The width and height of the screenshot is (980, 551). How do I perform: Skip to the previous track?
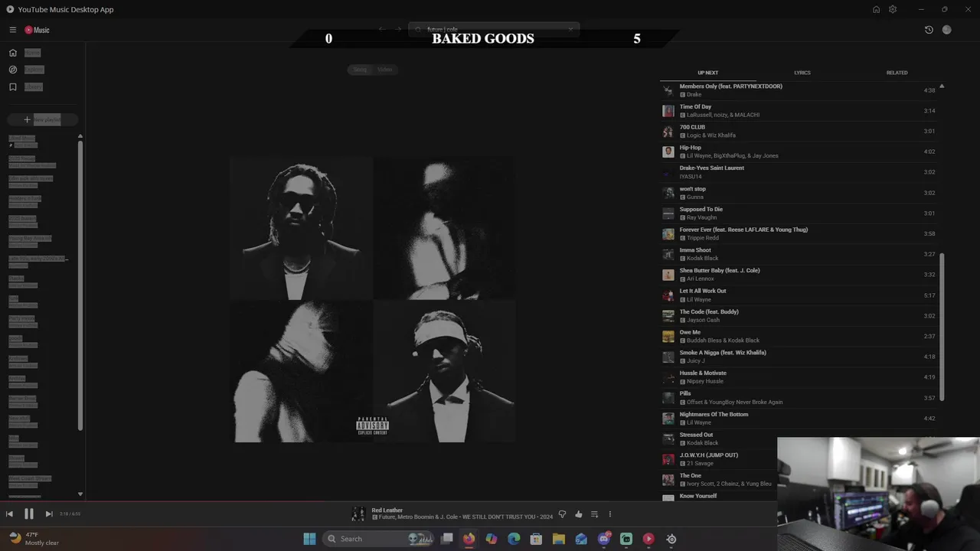(9, 514)
